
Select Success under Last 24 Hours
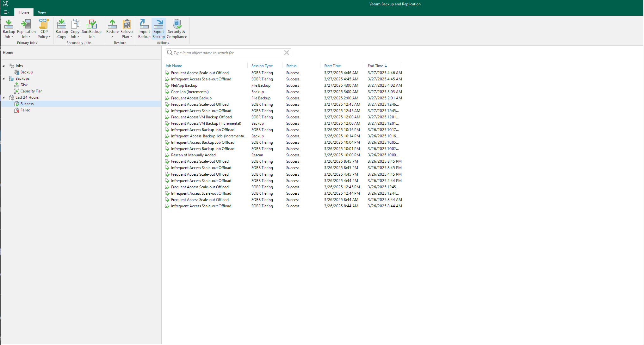click(27, 104)
